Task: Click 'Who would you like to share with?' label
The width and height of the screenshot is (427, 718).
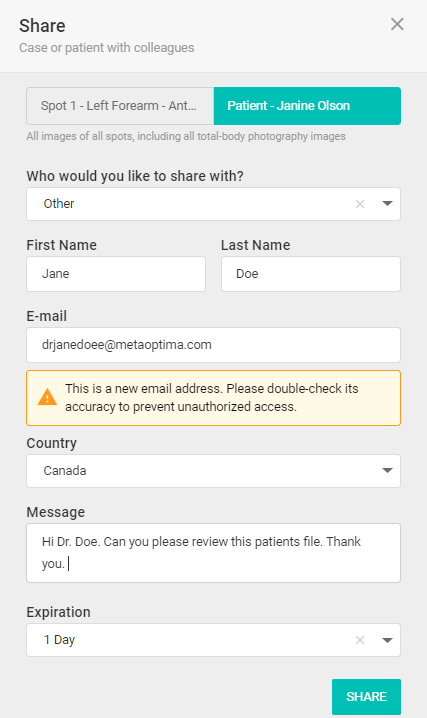Action: pos(135,176)
